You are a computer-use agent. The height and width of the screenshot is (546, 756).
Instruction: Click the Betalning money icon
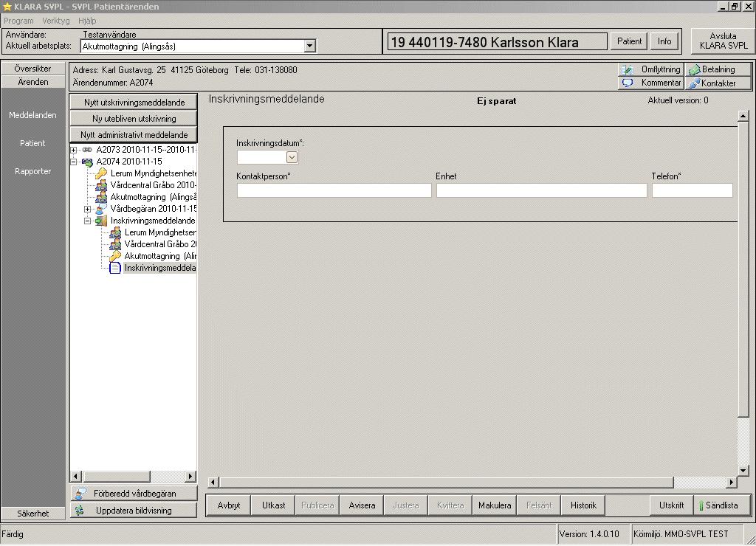click(x=694, y=70)
